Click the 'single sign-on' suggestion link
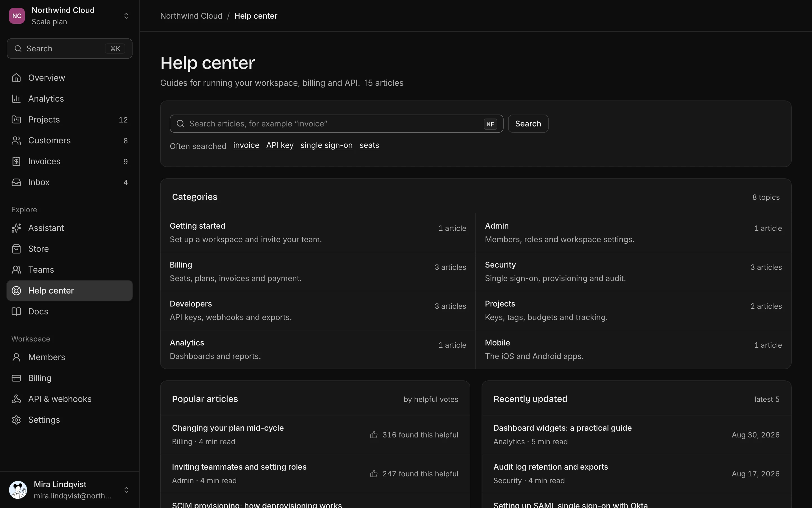The image size is (812, 508). point(326,145)
